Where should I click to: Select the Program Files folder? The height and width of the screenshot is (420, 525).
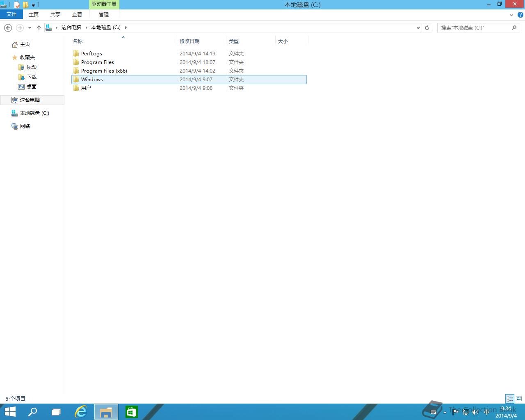coord(189,62)
